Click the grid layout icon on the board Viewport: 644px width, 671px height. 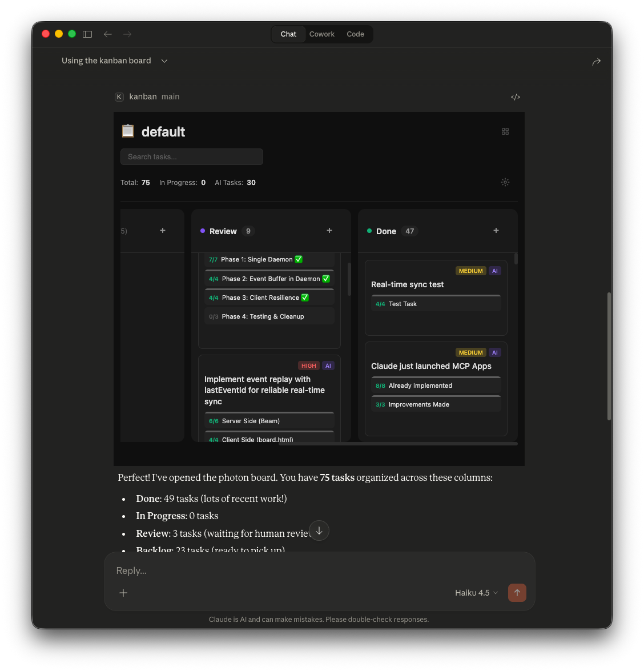click(505, 131)
